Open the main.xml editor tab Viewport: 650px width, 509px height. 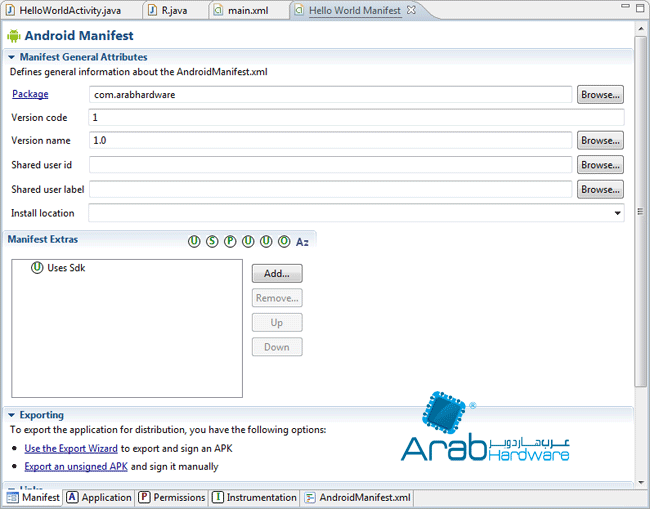(x=248, y=10)
